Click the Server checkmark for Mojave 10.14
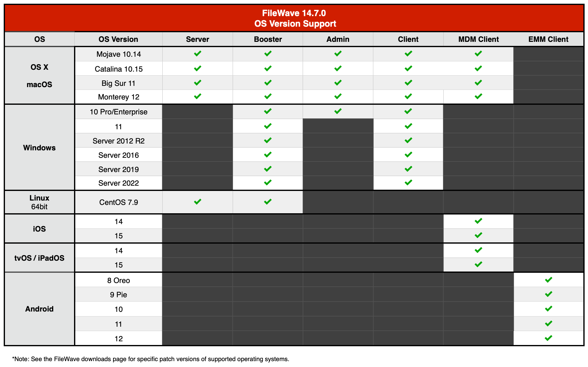The width and height of the screenshot is (588, 367). (x=198, y=54)
